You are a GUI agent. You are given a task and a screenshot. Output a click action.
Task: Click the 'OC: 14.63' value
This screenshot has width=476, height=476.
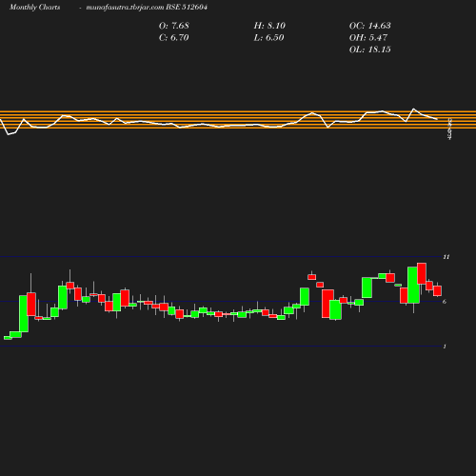pos(370,26)
